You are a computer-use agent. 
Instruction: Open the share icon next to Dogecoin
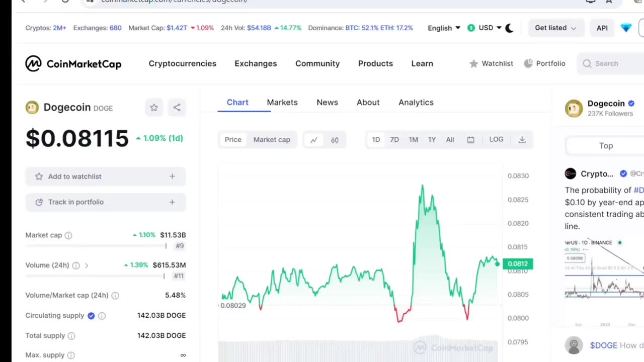tap(177, 108)
